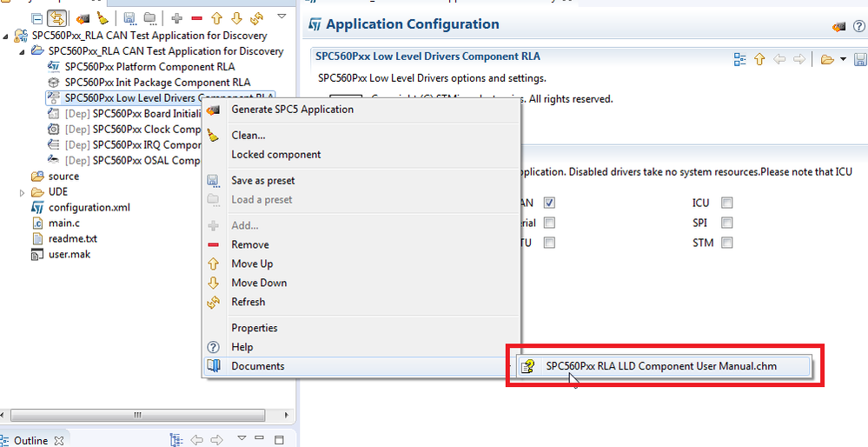Viewport: 868px width, 447px height.
Task: Enable checkbox beside label ending in TU
Action: point(549,243)
